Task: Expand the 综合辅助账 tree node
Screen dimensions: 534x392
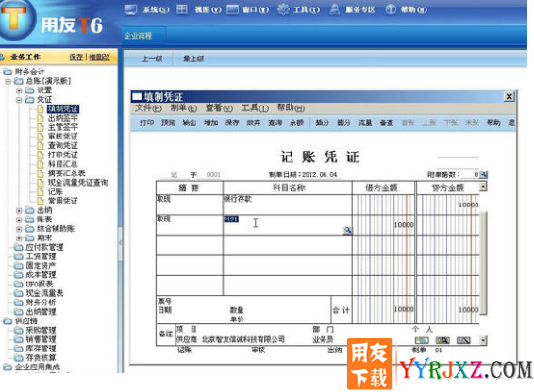Action: pos(19,229)
